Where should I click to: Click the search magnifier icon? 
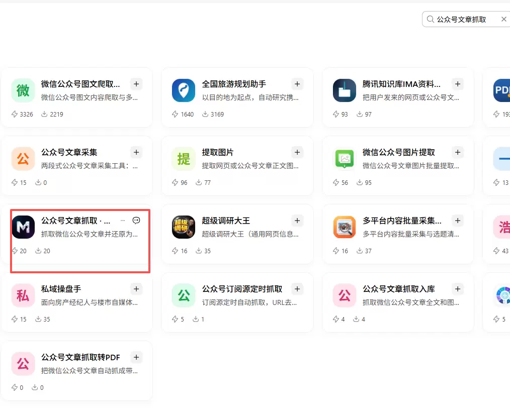(431, 19)
